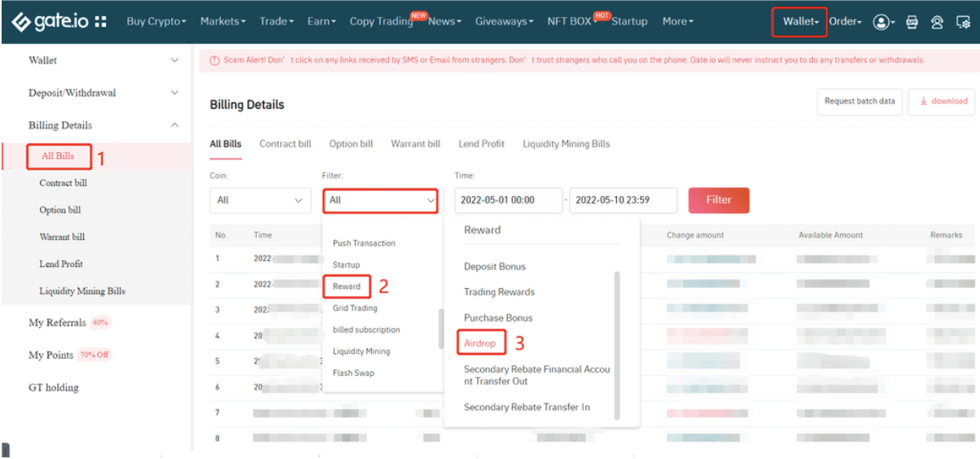The height and width of the screenshot is (459, 980).
Task: Expand the Coin dropdown selector
Action: click(260, 200)
